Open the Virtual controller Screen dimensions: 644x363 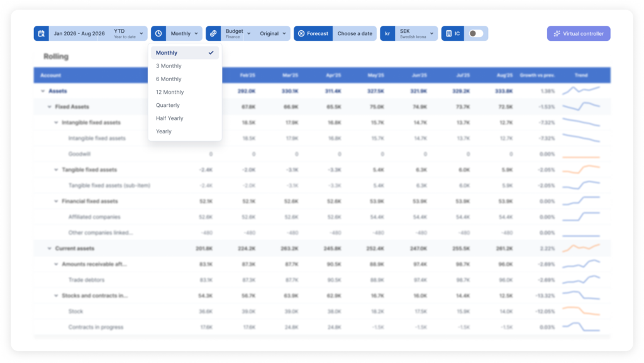pyautogui.click(x=579, y=34)
